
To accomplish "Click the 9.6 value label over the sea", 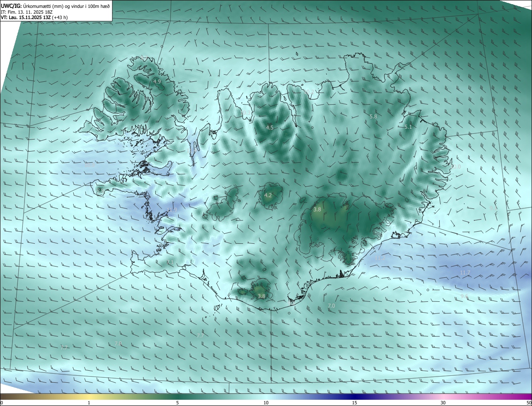I will point(464,296).
